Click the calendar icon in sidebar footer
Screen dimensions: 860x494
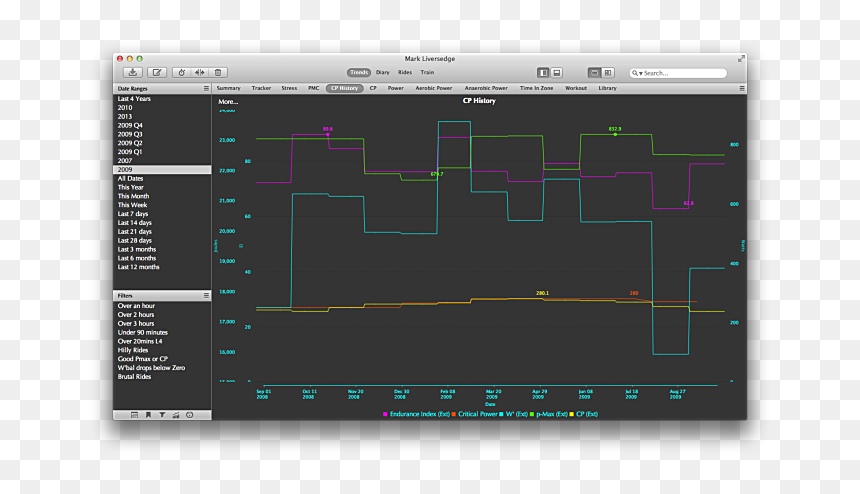[x=134, y=415]
